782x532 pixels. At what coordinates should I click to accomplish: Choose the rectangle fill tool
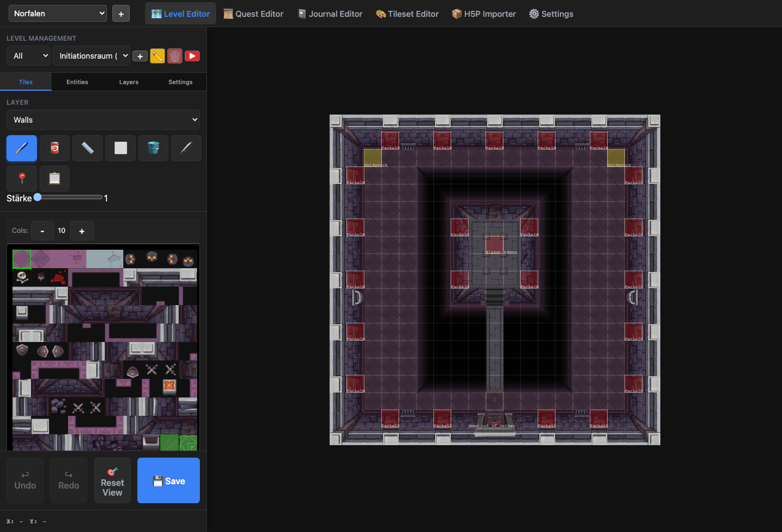point(120,148)
